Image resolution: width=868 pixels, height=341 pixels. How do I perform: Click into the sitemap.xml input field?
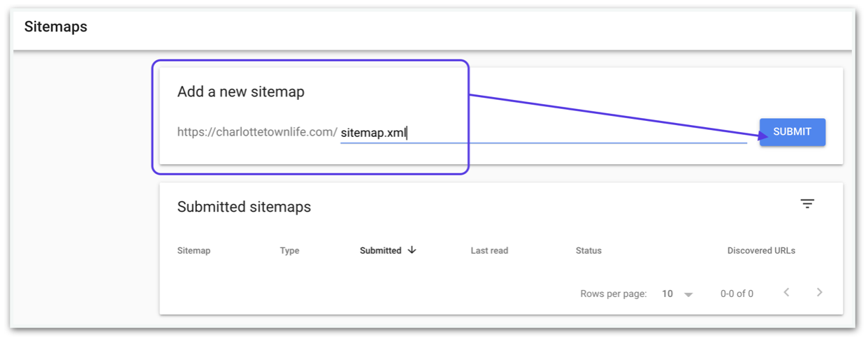point(542,133)
